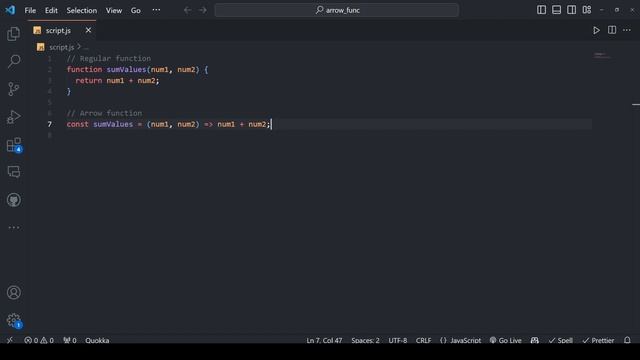Go forward in navigation history

203,10
